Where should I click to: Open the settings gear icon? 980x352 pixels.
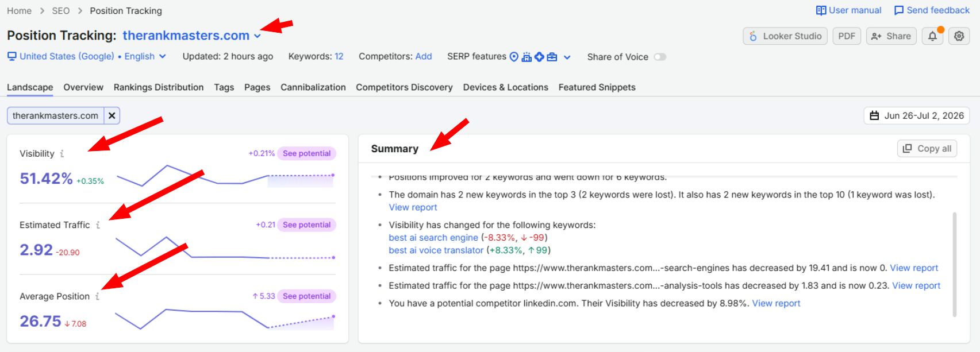959,36
